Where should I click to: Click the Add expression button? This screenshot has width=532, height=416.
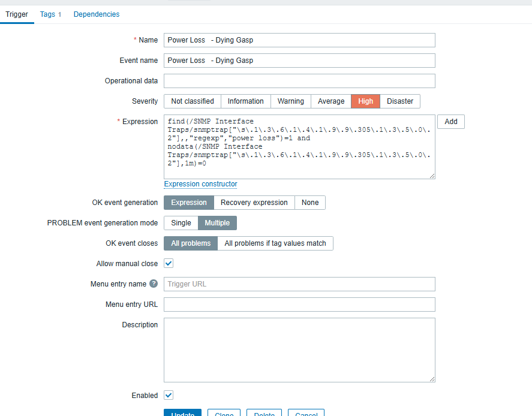click(x=451, y=121)
